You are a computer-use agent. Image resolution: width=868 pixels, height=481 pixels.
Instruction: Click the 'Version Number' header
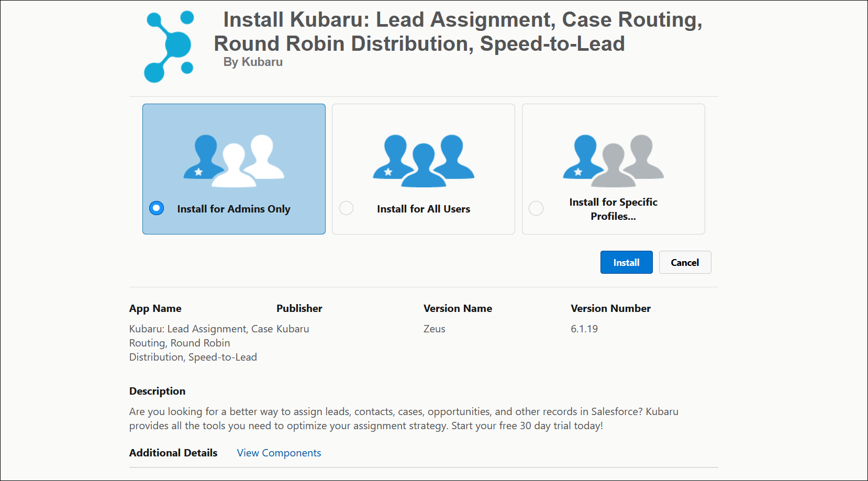[610, 308]
